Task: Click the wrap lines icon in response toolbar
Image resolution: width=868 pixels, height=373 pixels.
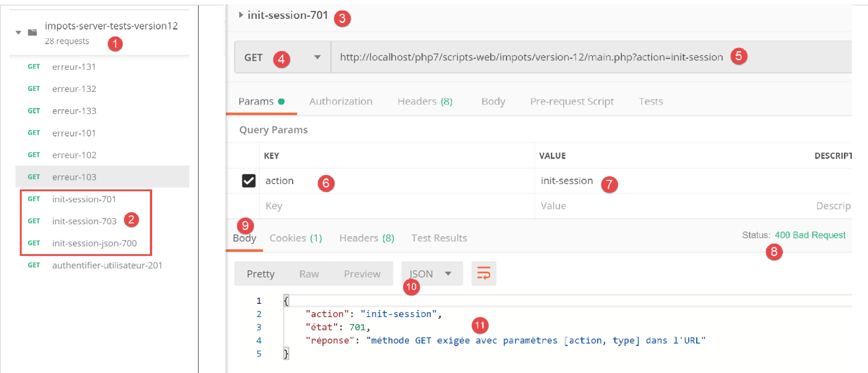Action: (483, 274)
